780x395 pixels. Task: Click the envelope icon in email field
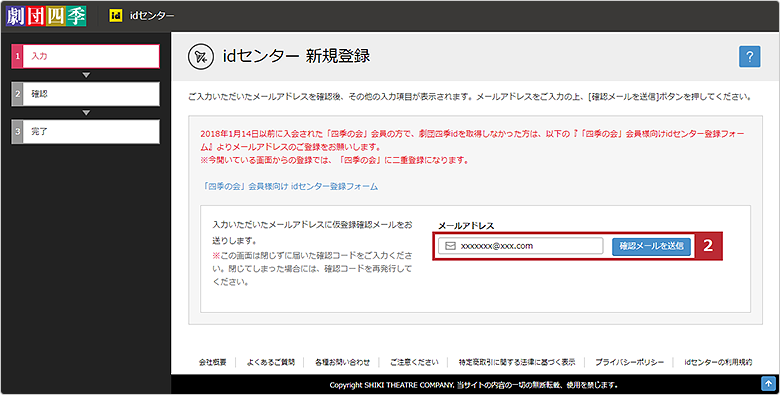point(450,246)
